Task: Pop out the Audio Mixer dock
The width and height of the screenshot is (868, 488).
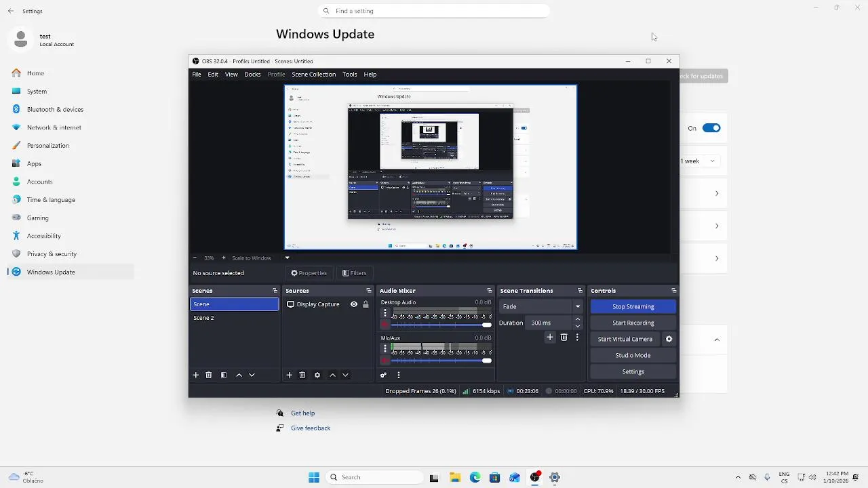Action: click(490, 291)
